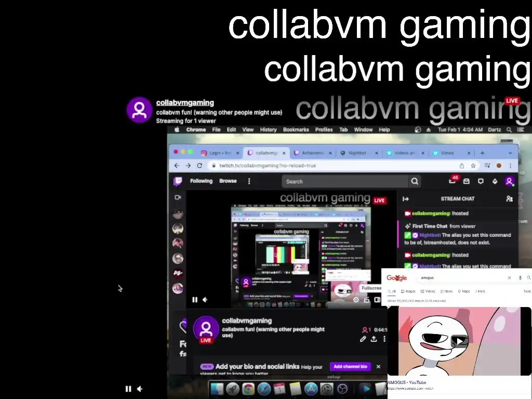Click the share icon in Chrome's address bar
The image size is (532, 399).
click(462, 166)
